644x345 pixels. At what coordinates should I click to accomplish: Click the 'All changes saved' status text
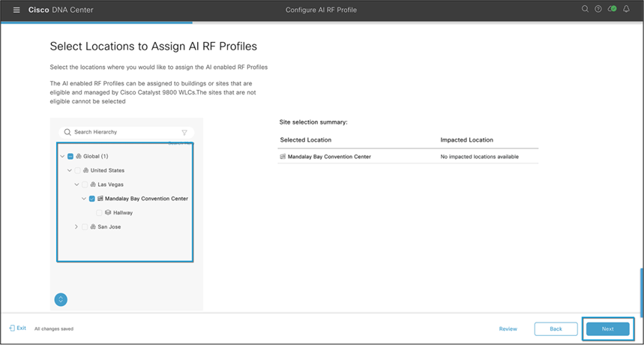coord(54,329)
